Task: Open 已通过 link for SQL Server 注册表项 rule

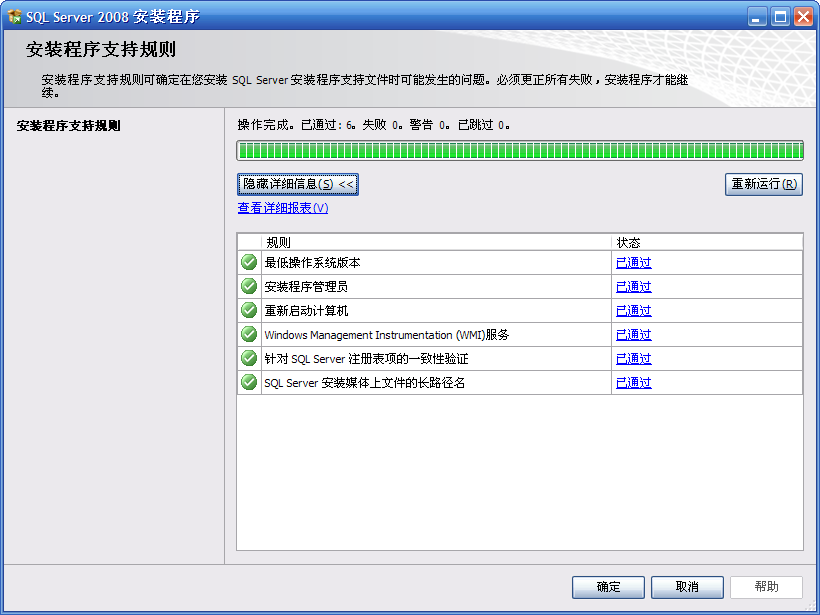Action: (x=633, y=359)
